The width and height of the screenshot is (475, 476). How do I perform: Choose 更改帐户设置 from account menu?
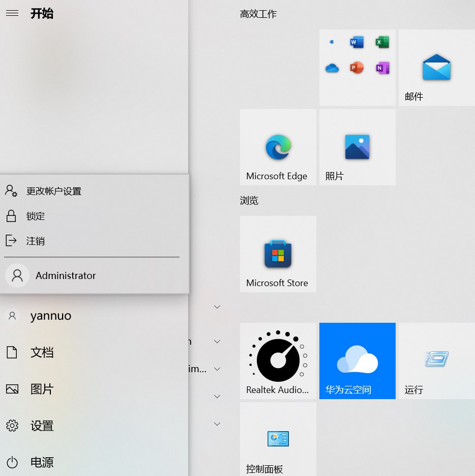tap(94, 191)
